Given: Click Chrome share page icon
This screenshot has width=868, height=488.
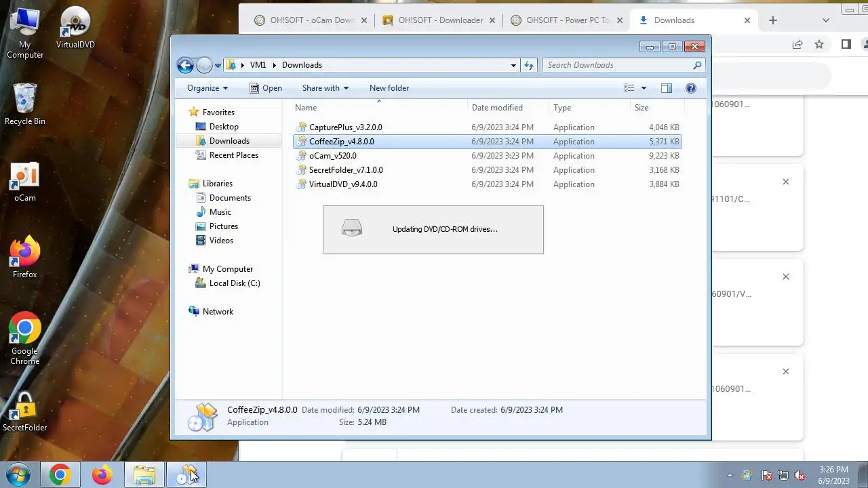Looking at the screenshot, I should [x=797, y=44].
